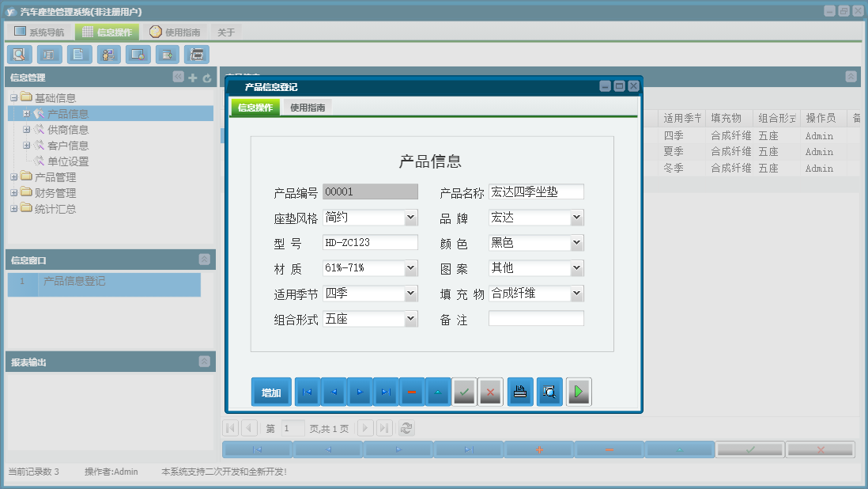The image size is (868, 489).
Task: Click green checkmark in bottom record bar
Action: 750,449
